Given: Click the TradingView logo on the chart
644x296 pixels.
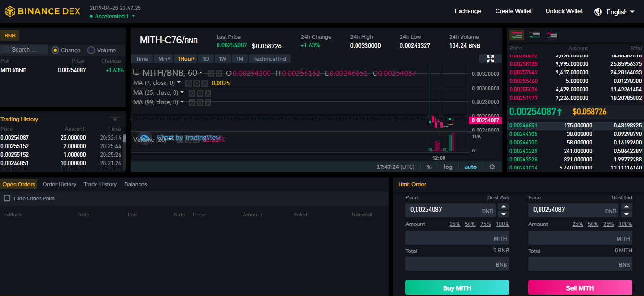Looking at the screenshot, I should [x=144, y=137].
